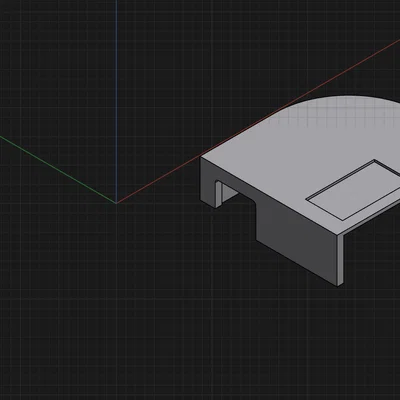
Task: Pick the inner side face of the left leg
Action: coord(219,194)
